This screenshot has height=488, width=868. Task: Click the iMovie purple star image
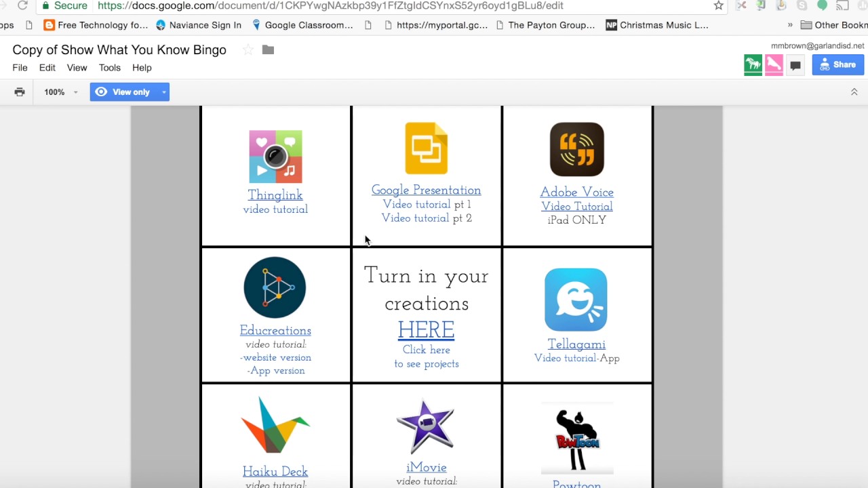(x=426, y=427)
